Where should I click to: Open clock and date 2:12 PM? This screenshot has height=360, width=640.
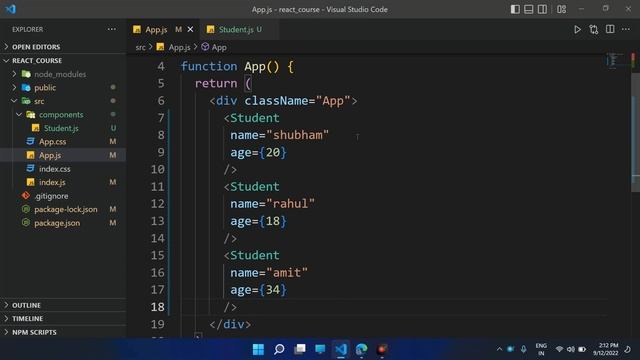click(606, 349)
